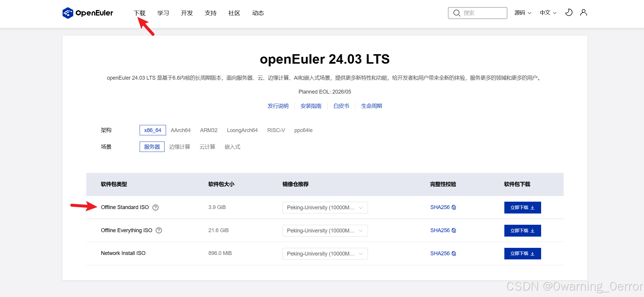Viewport: 644px width, 297px height.
Task: Switch scene to 嵌入式
Action: (232, 147)
